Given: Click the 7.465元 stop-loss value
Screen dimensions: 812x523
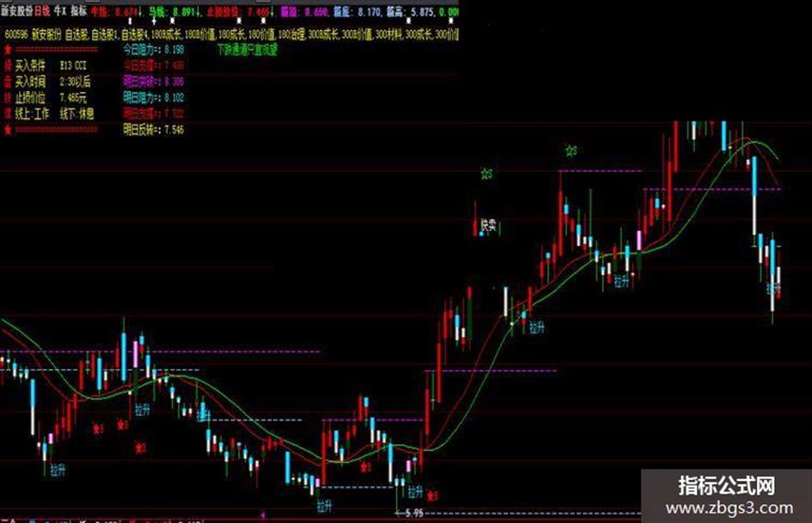Looking at the screenshot, I should point(73,97).
